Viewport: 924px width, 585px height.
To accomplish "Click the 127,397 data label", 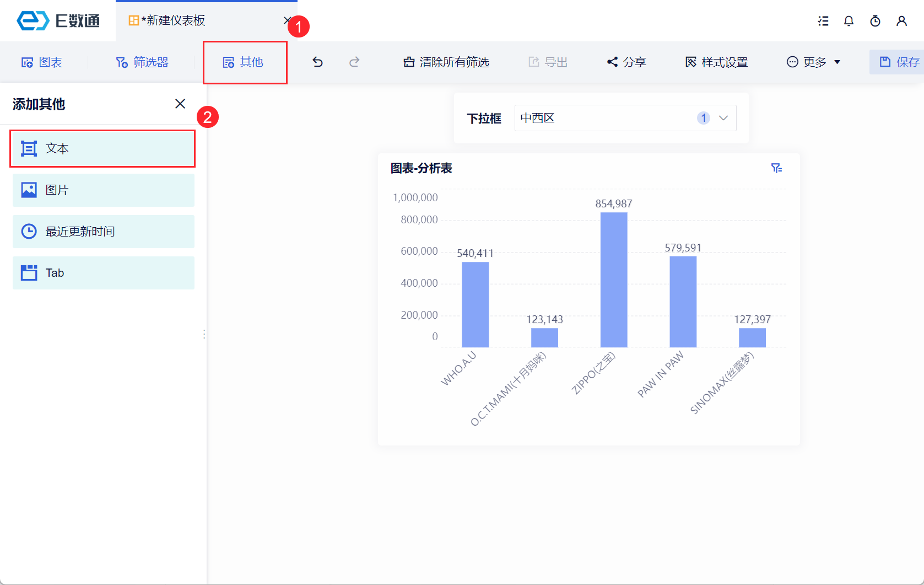I will coord(753,319).
